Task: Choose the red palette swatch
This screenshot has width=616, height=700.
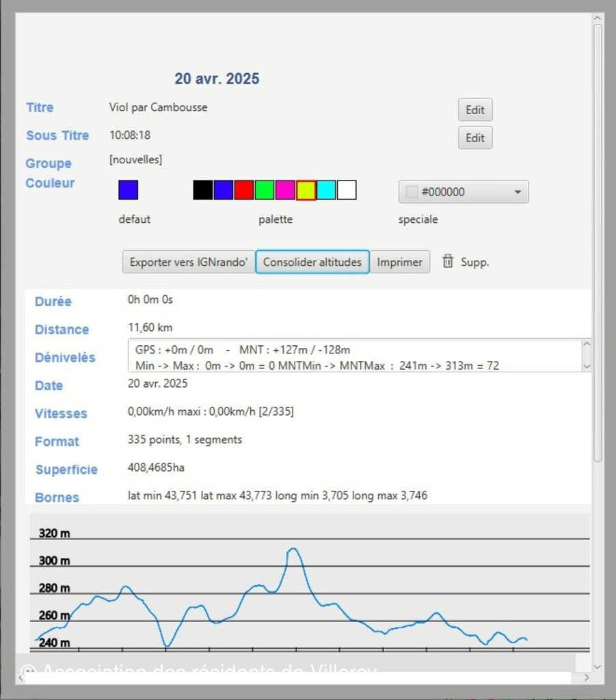Action: point(244,190)
